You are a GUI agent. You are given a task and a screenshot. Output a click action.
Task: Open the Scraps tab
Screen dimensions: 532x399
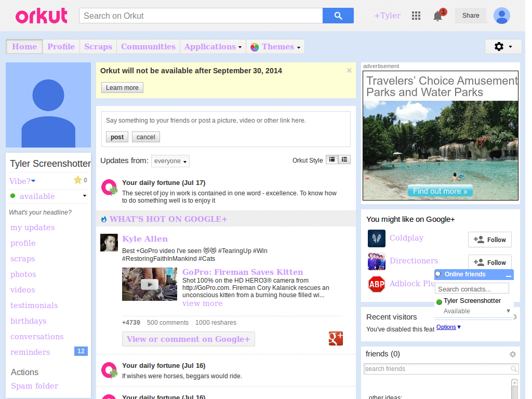(98, 46)
